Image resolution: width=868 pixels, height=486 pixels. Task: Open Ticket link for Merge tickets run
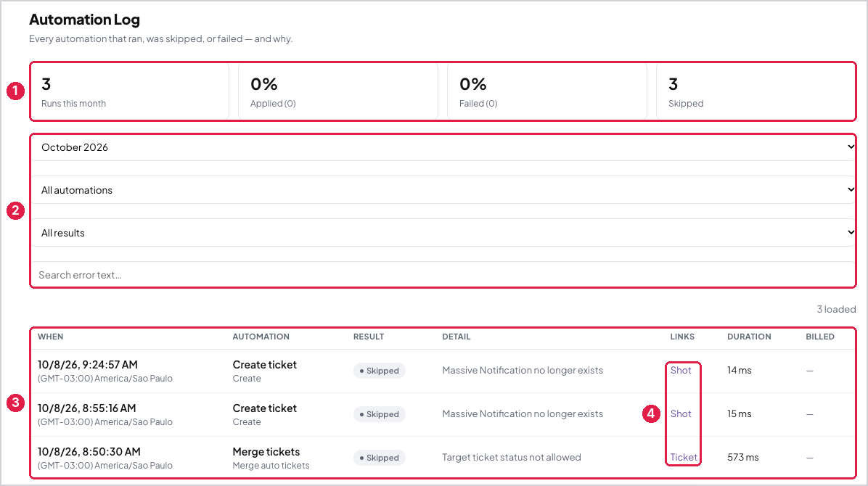[684, 457]
